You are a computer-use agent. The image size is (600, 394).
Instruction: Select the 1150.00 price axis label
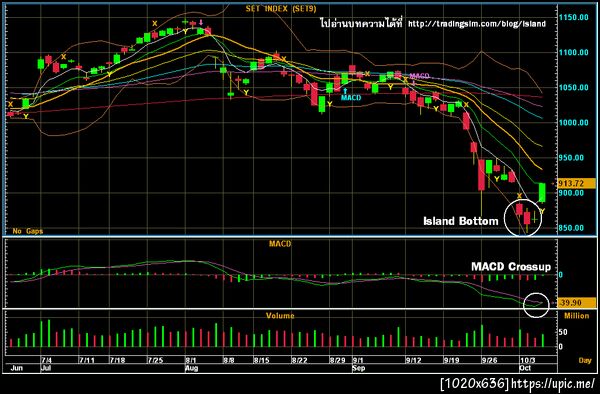pyautogui.click(x=574, y=17)
